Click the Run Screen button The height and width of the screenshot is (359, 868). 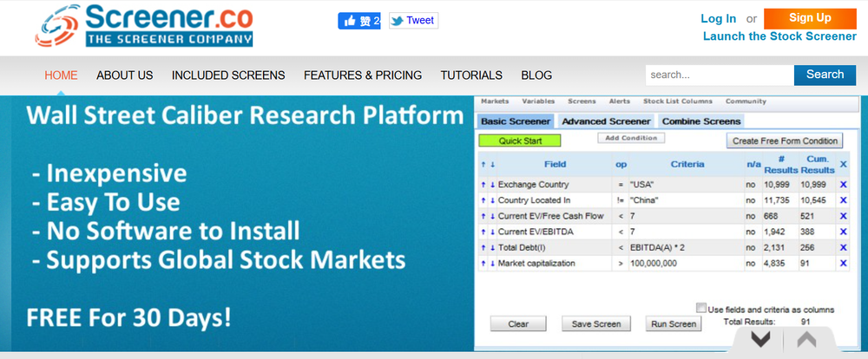click(x=674, y=323)
